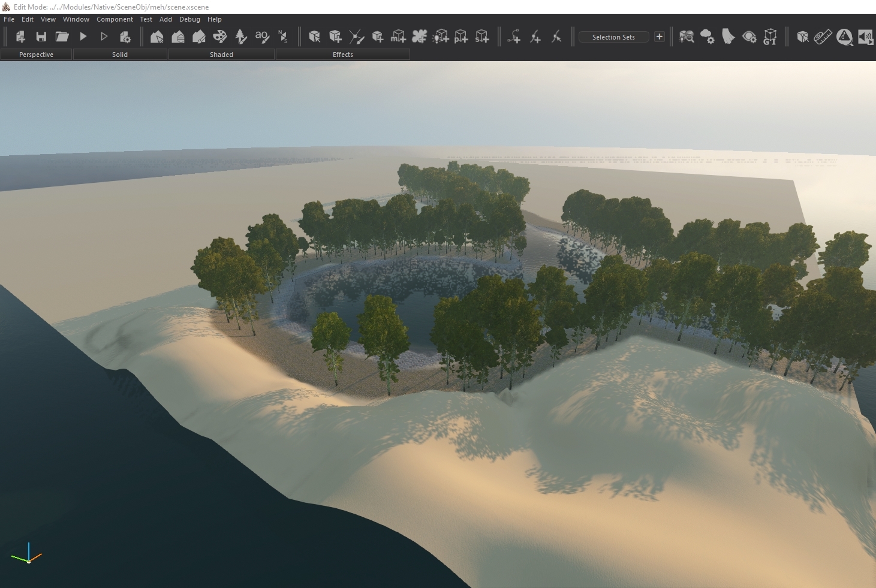Open the Component menu

point(115,19)
